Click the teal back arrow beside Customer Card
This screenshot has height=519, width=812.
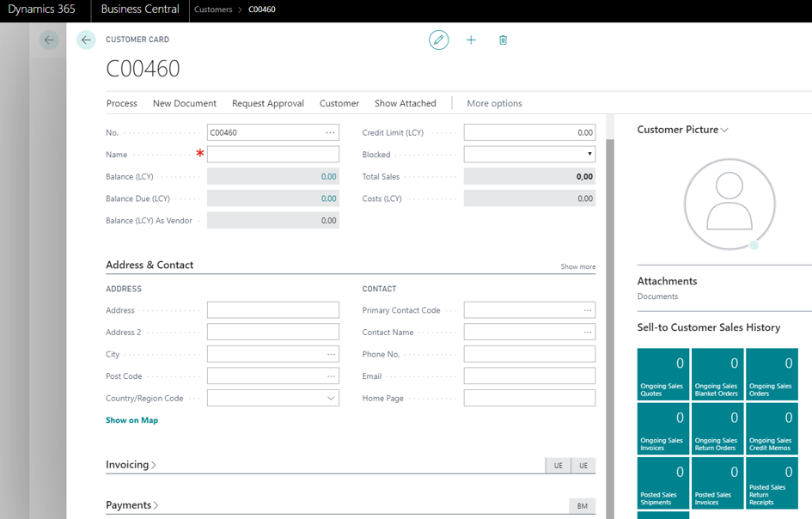click(86, 40)
